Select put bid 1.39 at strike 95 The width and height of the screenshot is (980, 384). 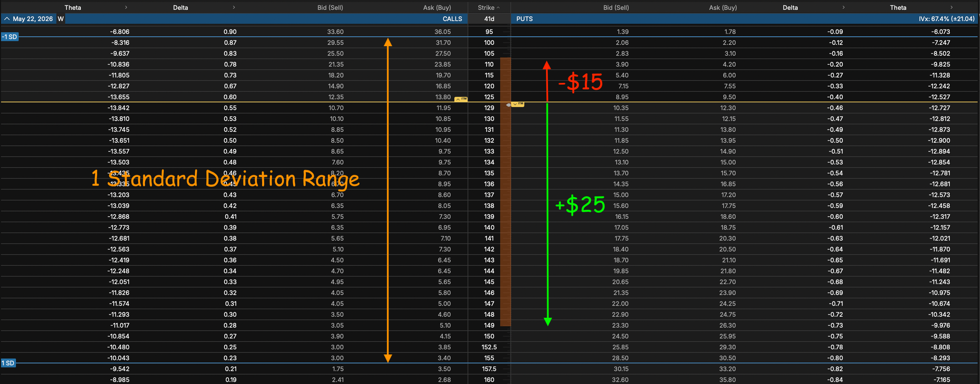pyautogui.click(x=623, y=31)
